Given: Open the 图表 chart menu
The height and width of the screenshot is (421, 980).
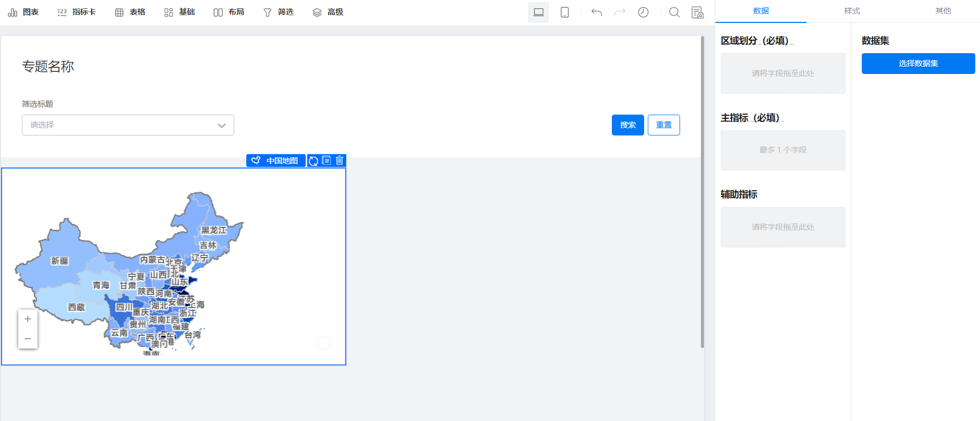Looking at the screenshot, I should pos(23,12).
